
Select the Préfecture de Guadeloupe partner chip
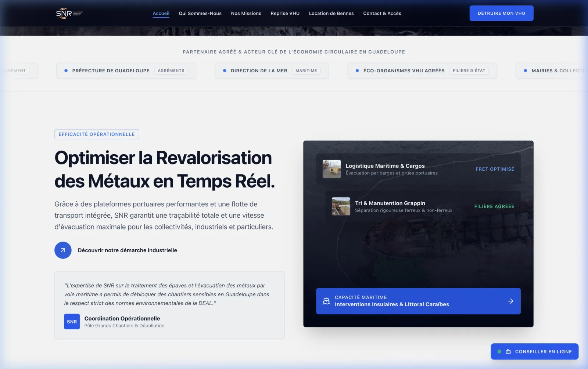[126, 70]
